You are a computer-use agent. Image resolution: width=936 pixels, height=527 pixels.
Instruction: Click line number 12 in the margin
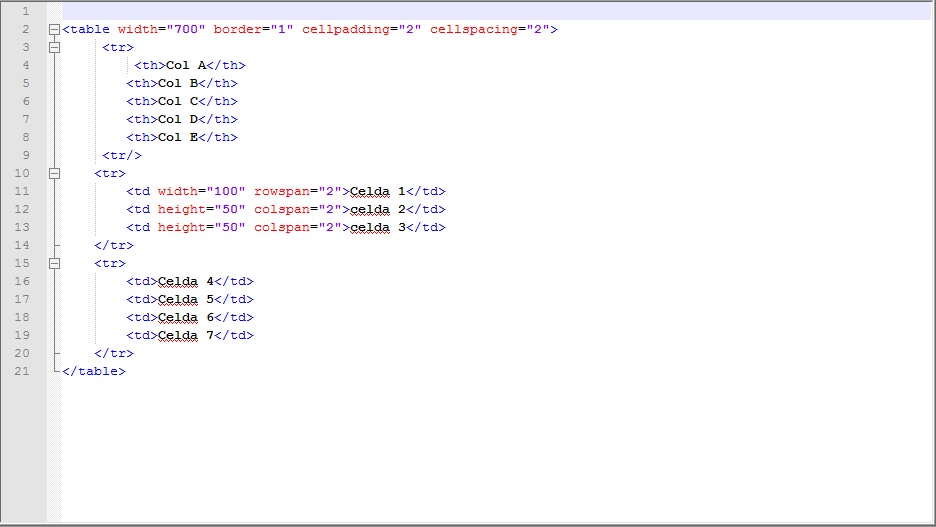point(22,210)
